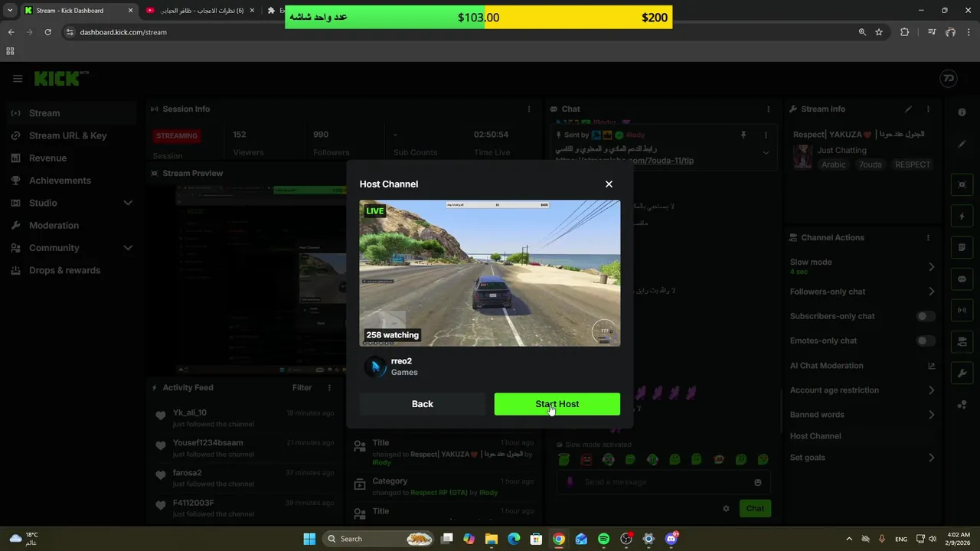
Task: Edit Stream info with pencil icon
Action: pos(909,109)
